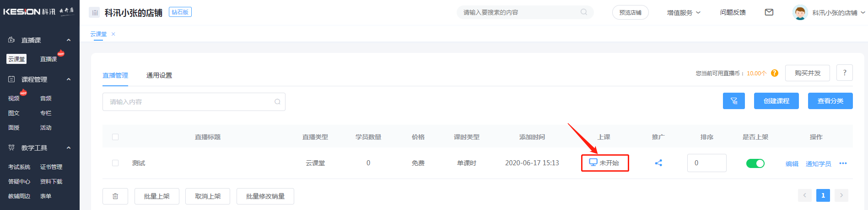The height and width of the screenshot is (210, 868).
Task: Click the user avatar picture
Action: pyautogui.click(x=800, y=12)
